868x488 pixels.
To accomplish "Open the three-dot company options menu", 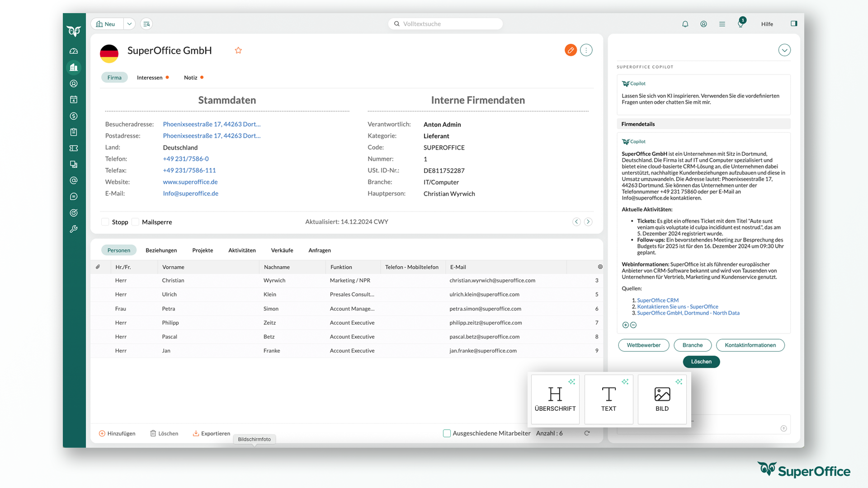I will [x=586, y=50].
